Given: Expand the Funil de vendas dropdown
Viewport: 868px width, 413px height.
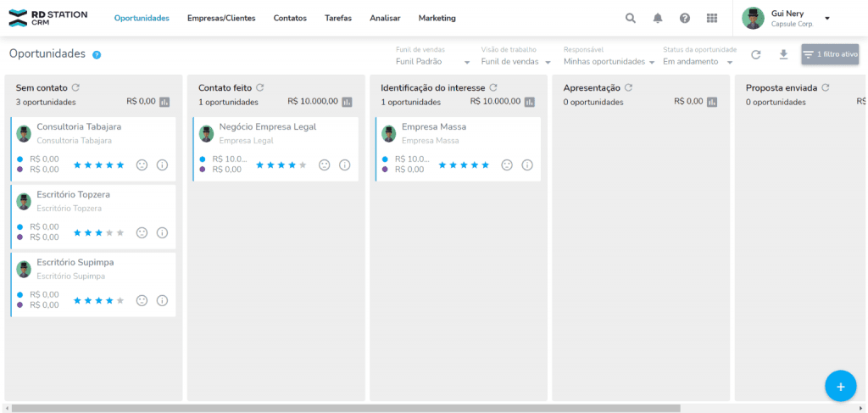Looking at the screenshot, I should [432, 61].
